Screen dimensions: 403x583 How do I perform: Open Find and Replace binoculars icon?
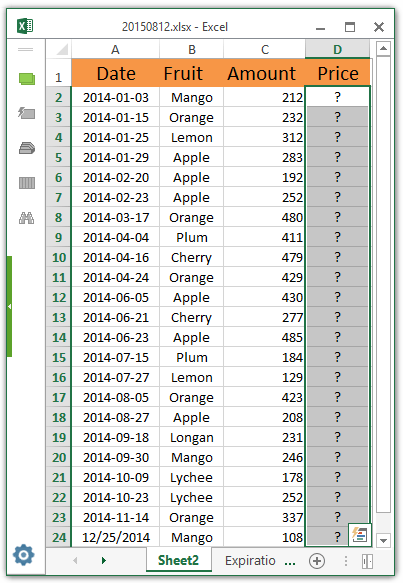pos(27,218)
